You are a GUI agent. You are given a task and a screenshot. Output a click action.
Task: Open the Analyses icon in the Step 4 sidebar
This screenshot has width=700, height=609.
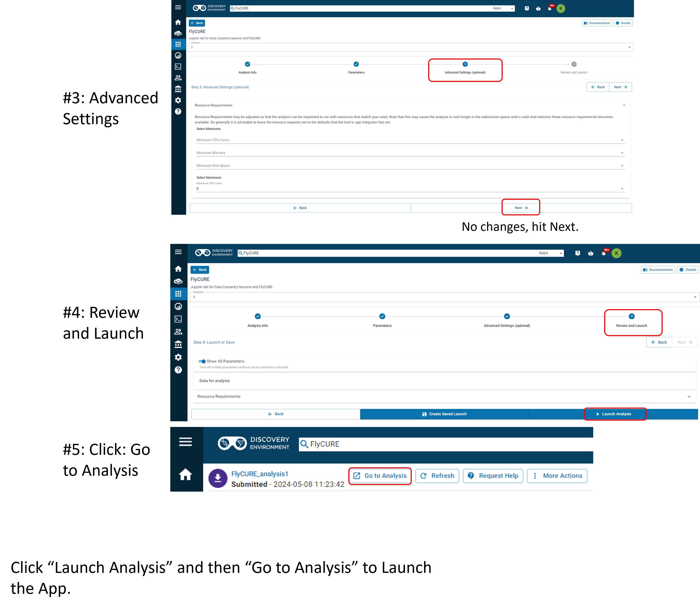(178, 307)
